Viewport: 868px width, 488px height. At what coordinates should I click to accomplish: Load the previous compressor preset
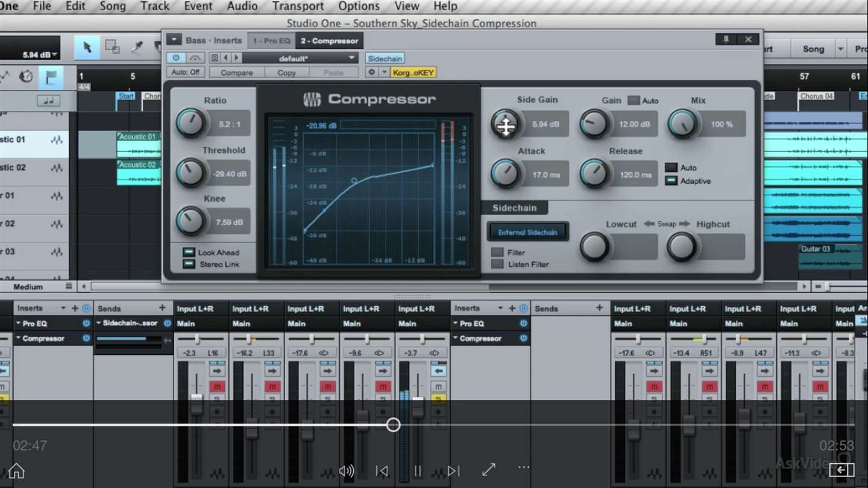point(226,58)
